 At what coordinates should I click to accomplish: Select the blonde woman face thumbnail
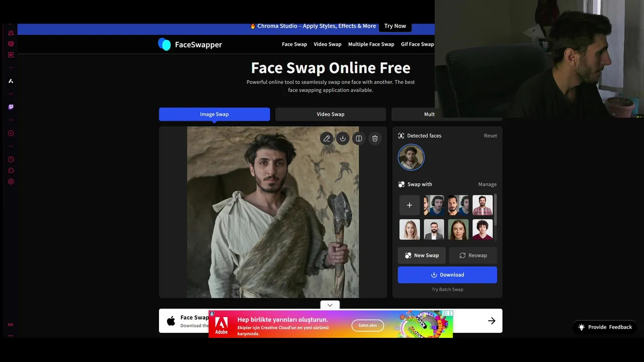tap(410, 229)
